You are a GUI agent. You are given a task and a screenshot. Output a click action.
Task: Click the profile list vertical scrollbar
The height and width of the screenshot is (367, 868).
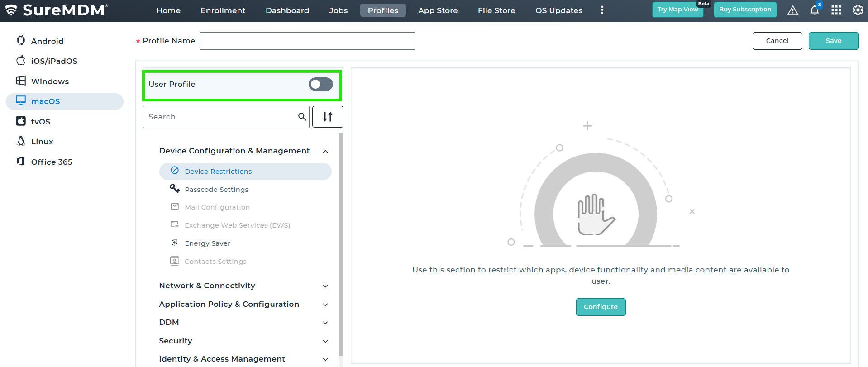point(341,244)
